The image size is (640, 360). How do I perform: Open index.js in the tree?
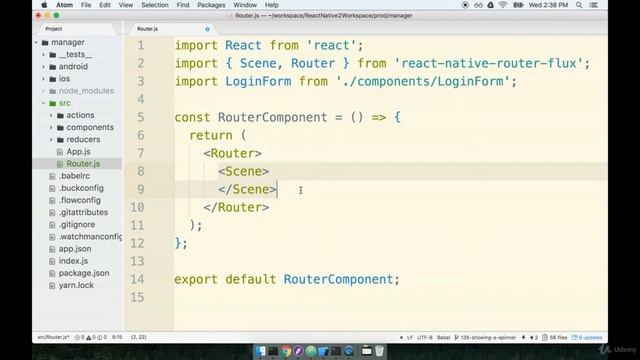73,261
